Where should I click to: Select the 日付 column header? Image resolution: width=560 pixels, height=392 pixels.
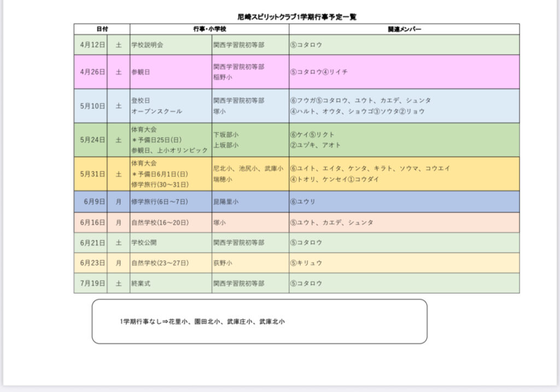click(x=102, y=29)
